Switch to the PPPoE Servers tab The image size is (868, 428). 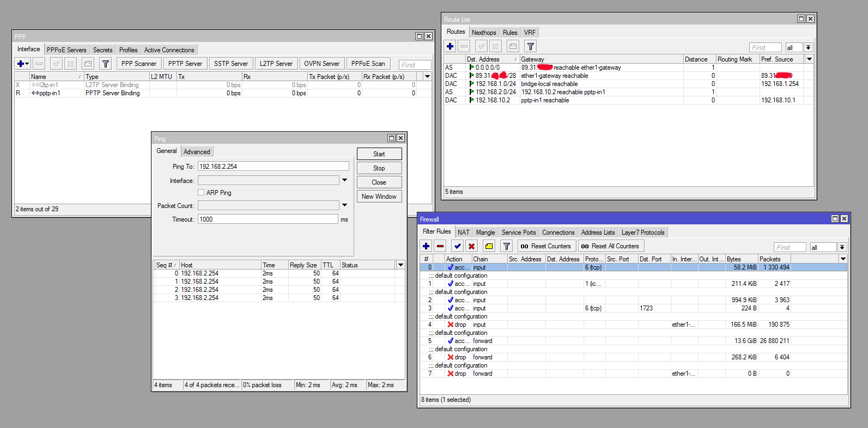tap(66, 50)
